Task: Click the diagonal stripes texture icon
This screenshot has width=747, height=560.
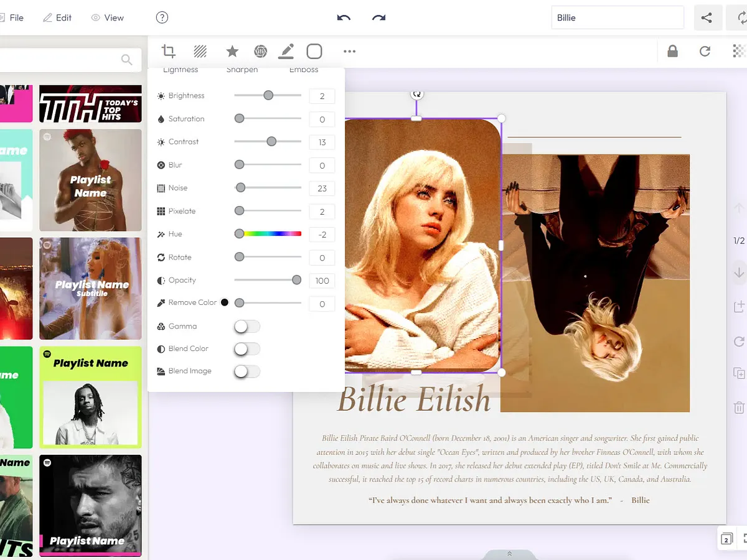Action: coord(199,51)
